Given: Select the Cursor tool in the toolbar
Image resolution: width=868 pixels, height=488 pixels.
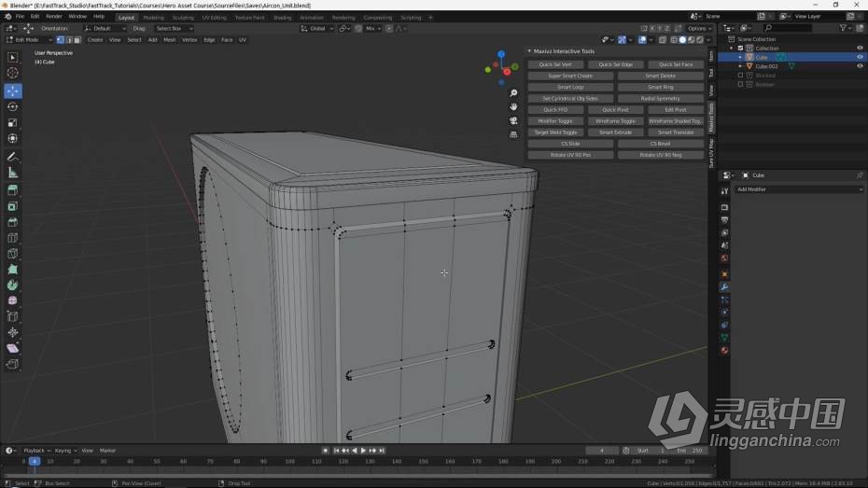Looking at the screenshot, I should pos(13,73).
